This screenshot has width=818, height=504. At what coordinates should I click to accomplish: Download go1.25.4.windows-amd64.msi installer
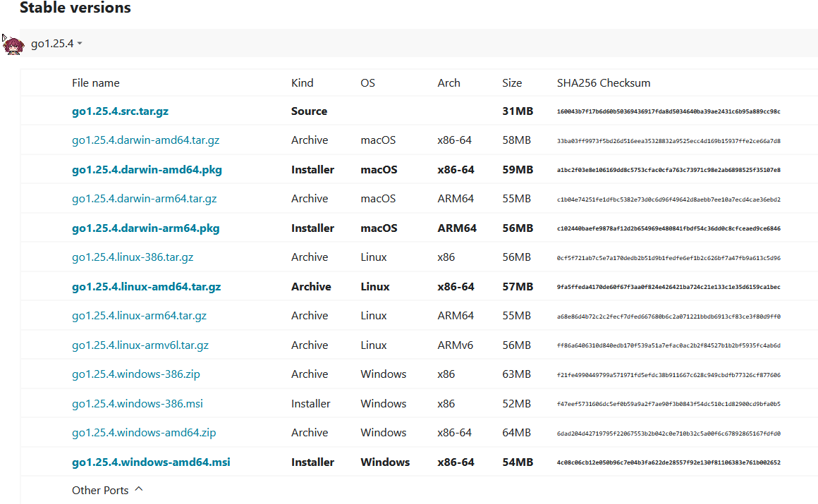point(151,462)
